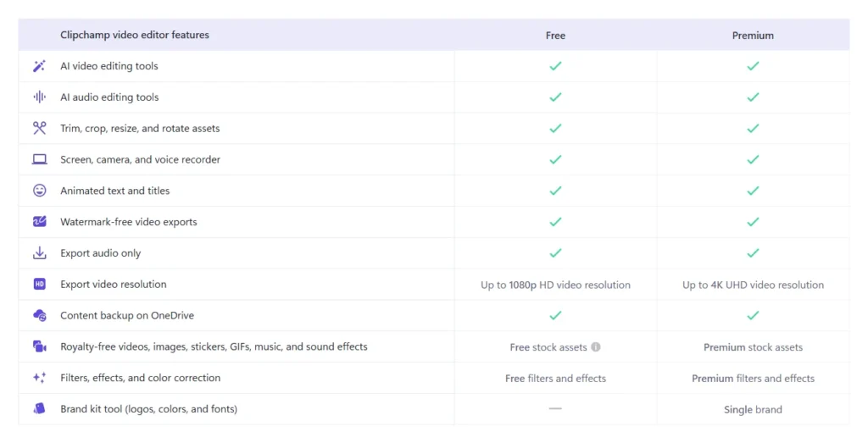
Task: Click the Premium column header
Action: [753, 36]
